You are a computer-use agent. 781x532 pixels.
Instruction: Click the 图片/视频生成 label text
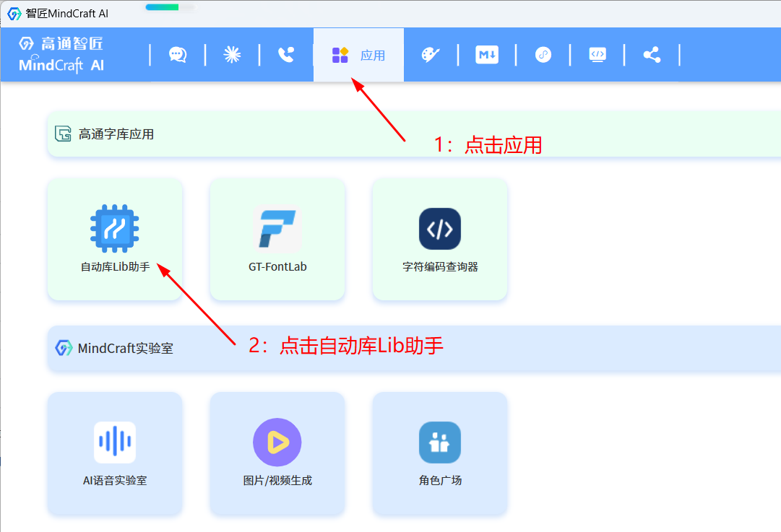pyautogui.click(x=277, y=480)
